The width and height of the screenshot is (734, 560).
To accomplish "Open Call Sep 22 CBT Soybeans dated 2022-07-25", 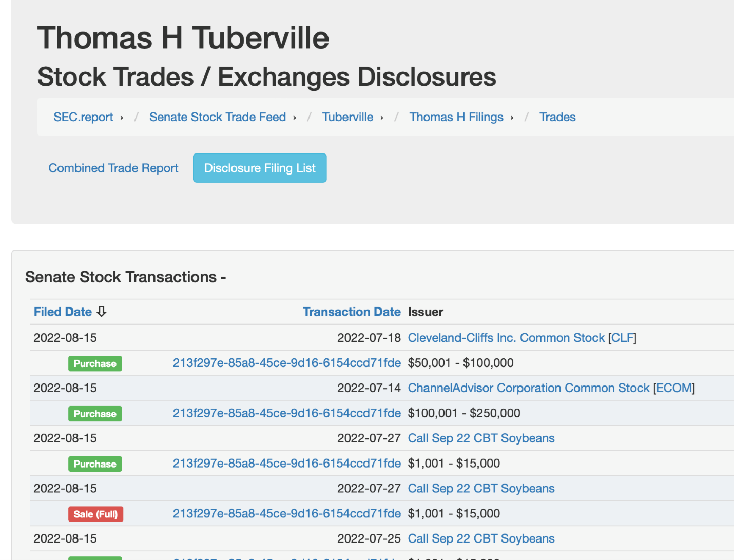I will [x=481, y=538].
